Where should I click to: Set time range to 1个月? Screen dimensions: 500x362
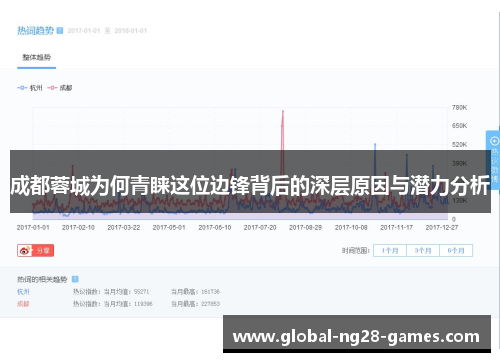click(x=390, y=251)
